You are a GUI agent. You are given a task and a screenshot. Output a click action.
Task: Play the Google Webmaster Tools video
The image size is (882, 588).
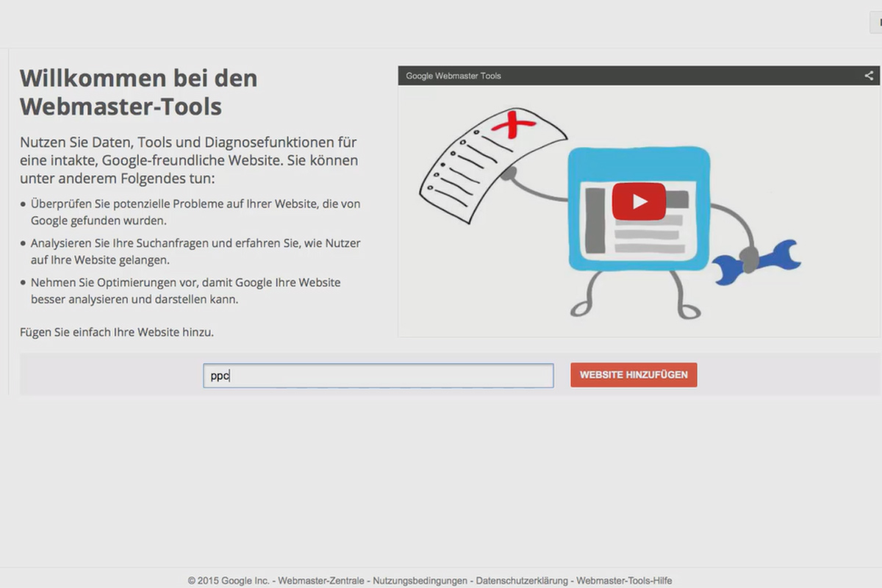[x=639, y=201]
